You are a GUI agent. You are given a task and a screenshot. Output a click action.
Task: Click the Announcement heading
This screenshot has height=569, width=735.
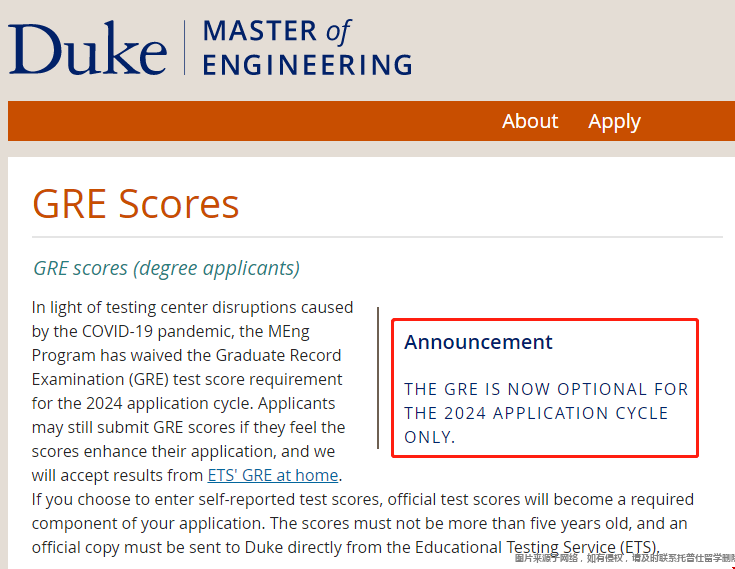(478, 342)
